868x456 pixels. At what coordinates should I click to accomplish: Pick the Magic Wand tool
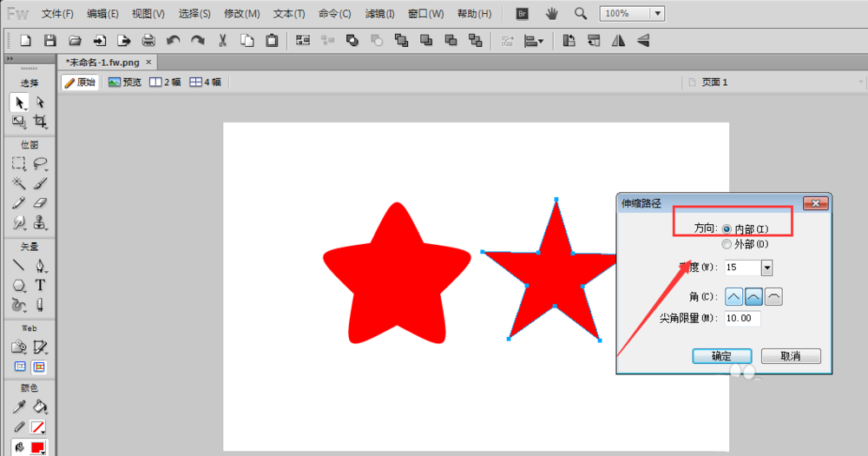tap(18, 182)
